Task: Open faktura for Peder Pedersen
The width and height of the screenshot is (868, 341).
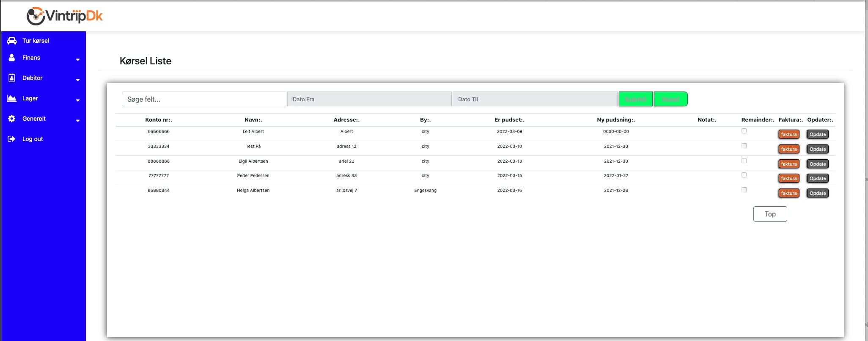Action: click(788, 178)
